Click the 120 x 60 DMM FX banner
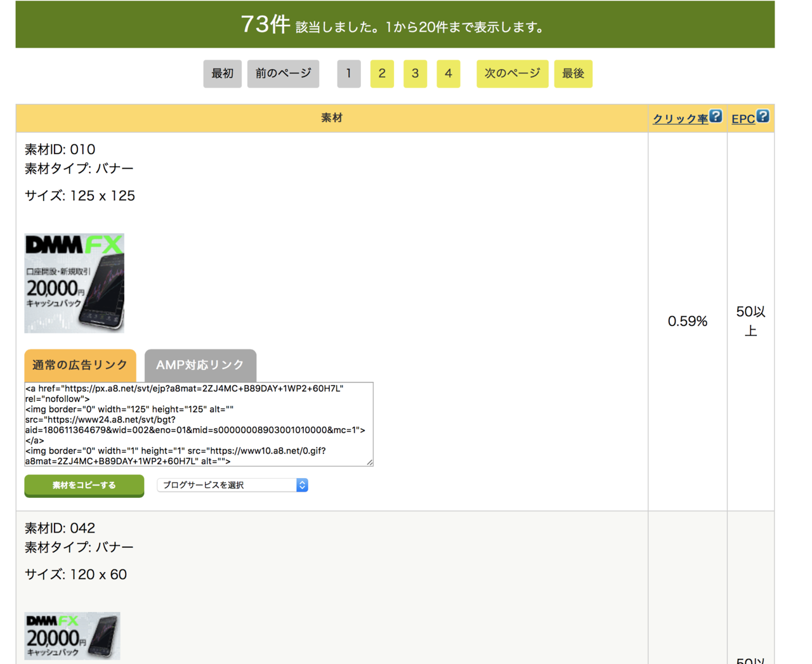Image resolution: width=812 pixels, height=664 pixels. point(72,636)
